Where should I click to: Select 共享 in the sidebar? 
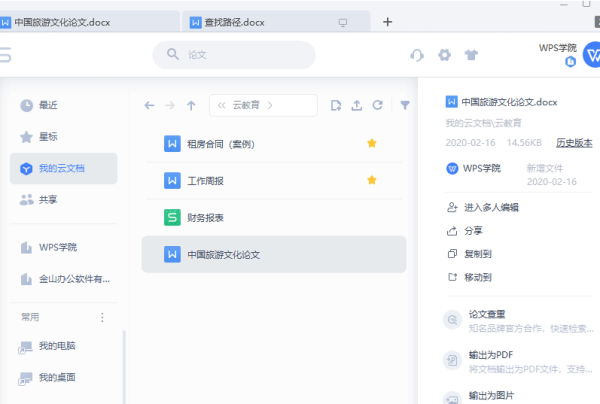pyautogui.click(x=64, y=199)
